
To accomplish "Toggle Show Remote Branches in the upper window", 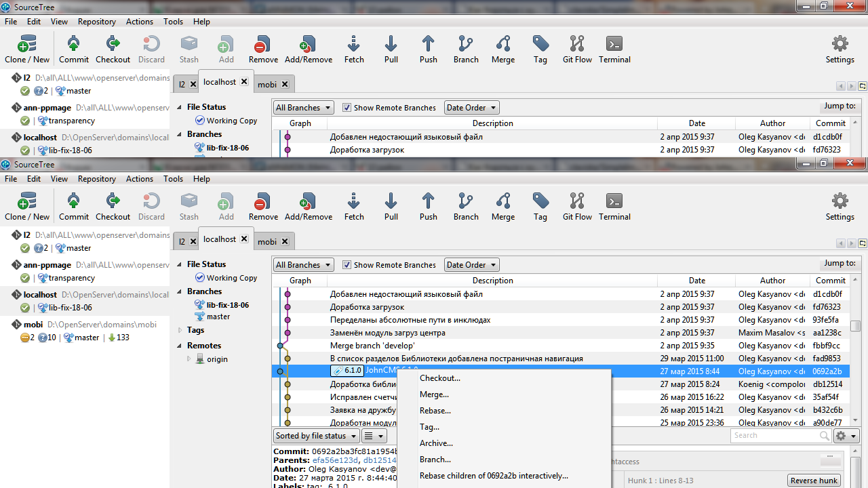I will click(x=347, y=108).
